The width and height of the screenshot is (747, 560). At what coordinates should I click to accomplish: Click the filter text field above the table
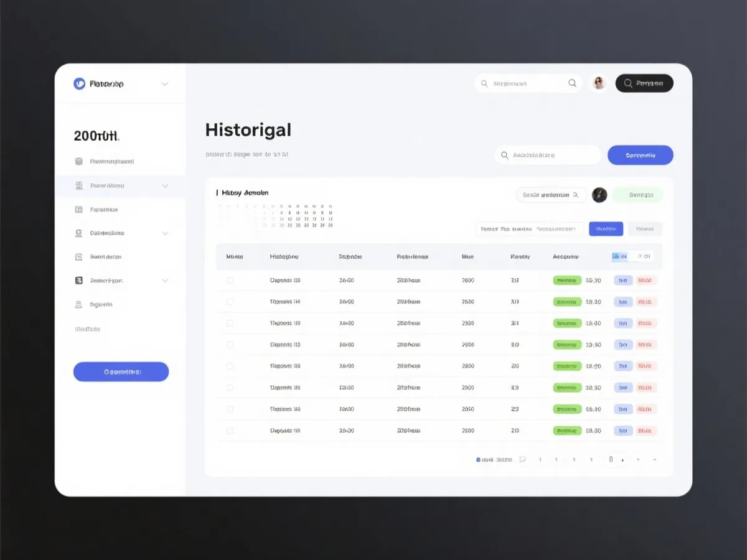point(530,229)
